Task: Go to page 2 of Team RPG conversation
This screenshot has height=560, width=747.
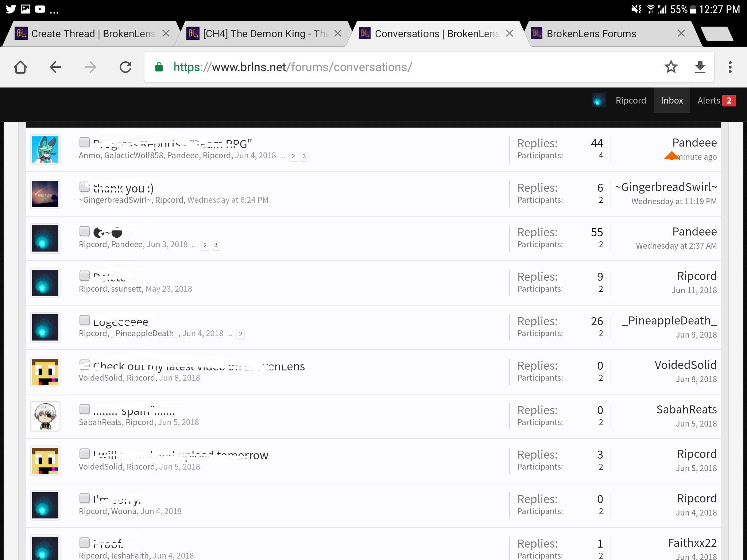Action: point(293,156)
